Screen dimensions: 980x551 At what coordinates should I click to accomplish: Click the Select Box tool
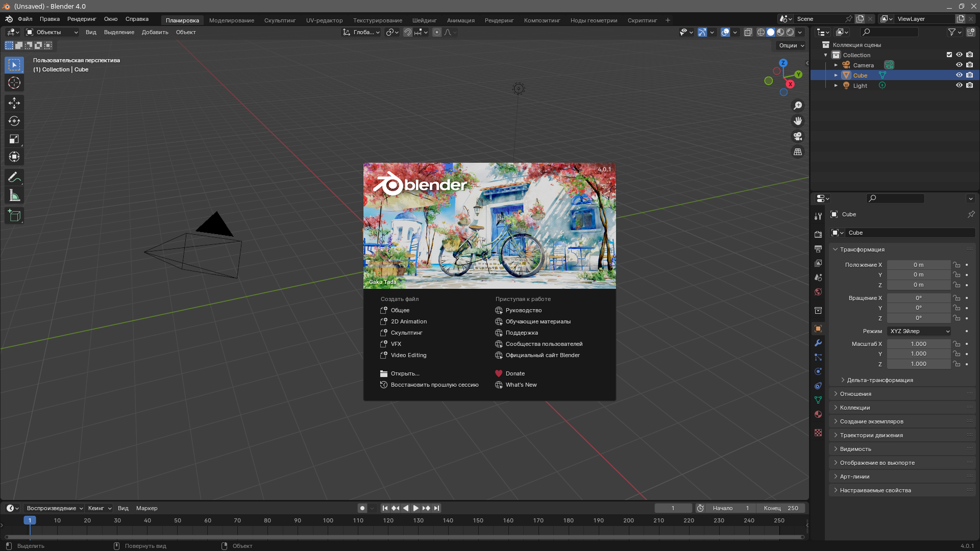click(x=14, y=65)
